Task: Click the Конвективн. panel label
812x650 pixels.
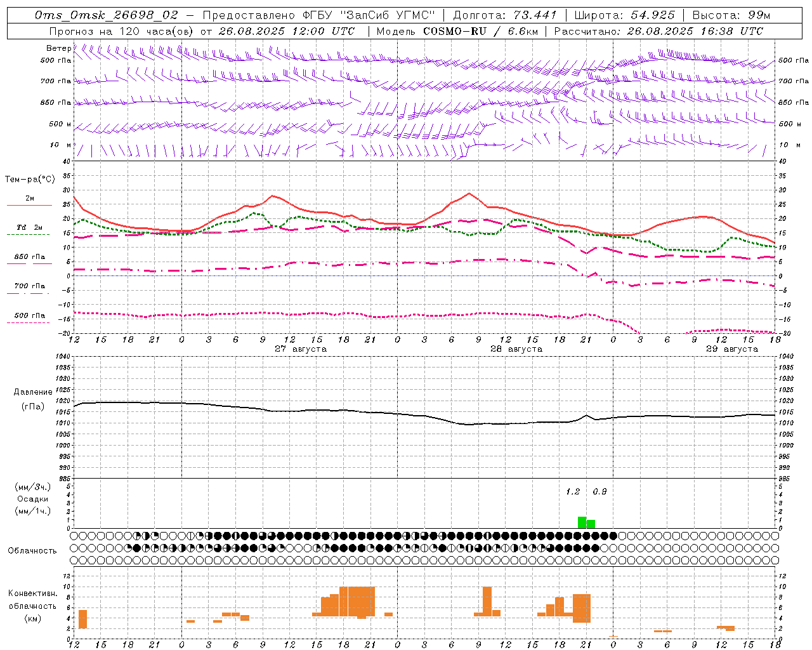Action: coord(33,594)
